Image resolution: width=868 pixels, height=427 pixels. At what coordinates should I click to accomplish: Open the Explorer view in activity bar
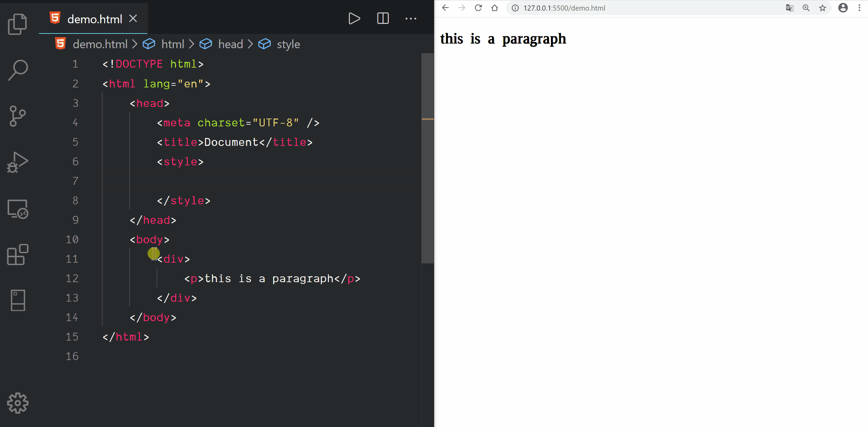[17, 24]
